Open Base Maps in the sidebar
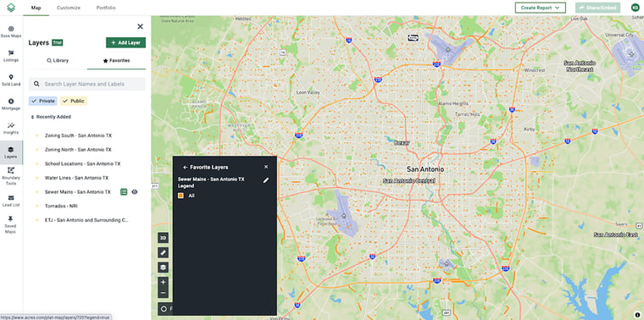The image size is (644, 320). click(11, 32)
